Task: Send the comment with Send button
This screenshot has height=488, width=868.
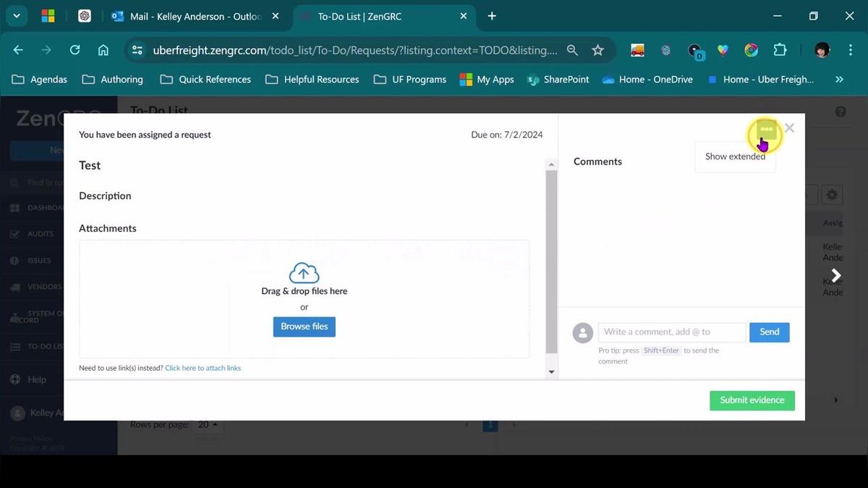Action: coord(769,332)
